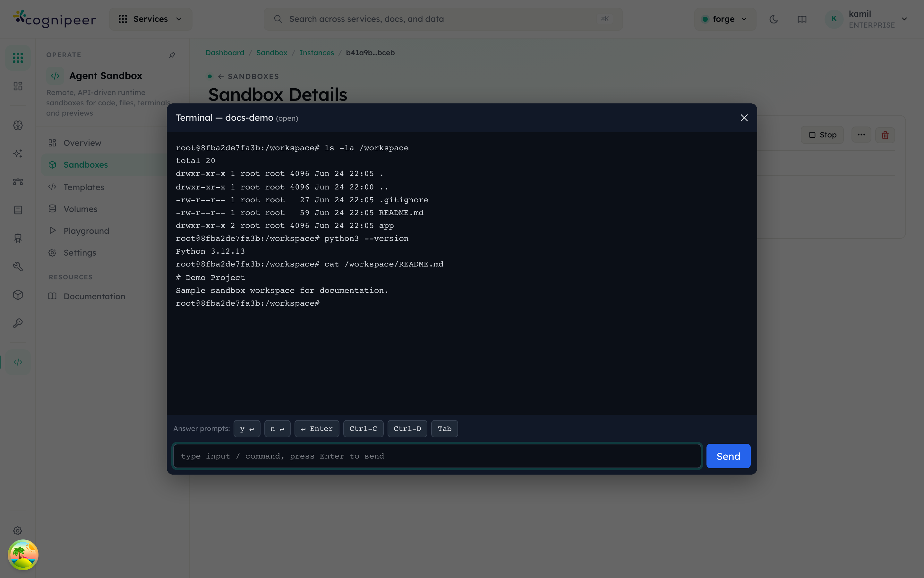Open the wrench tools icon in rail
Viewport: 924px width, 578px height.
(18, 267)
